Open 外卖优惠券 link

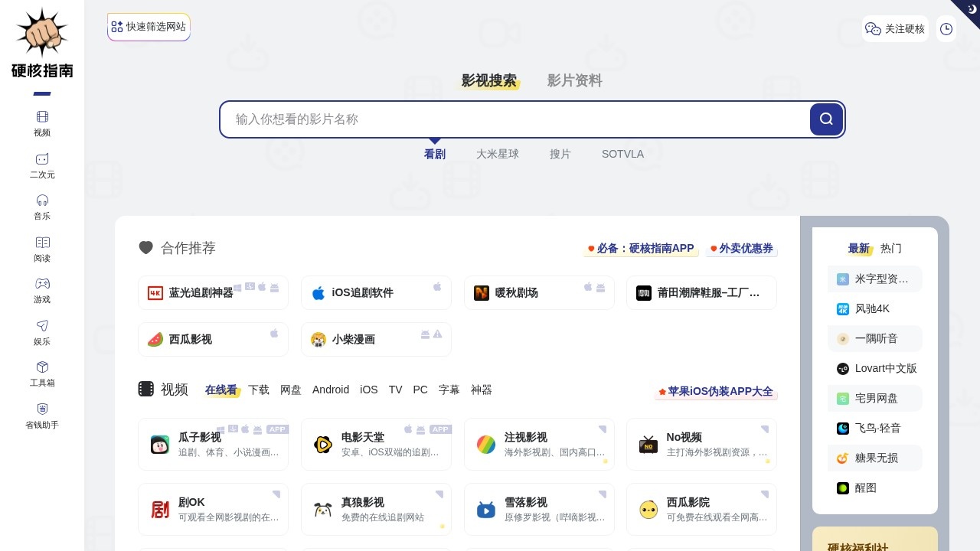click(741, 249)
